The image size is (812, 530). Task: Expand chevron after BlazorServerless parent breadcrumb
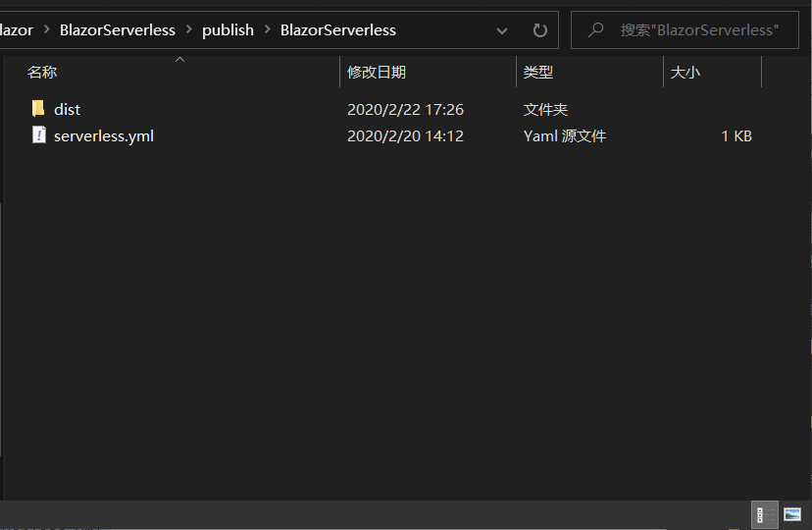point(189,29)
